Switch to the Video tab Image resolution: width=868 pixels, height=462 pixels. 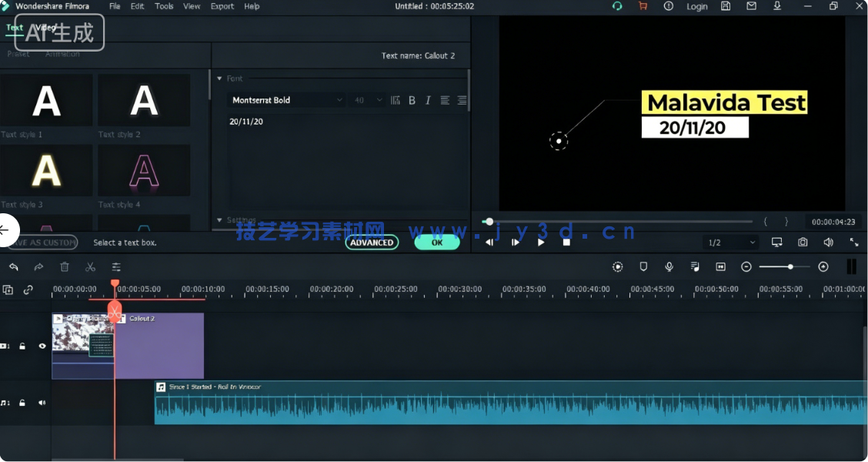(x=45, y=27)
